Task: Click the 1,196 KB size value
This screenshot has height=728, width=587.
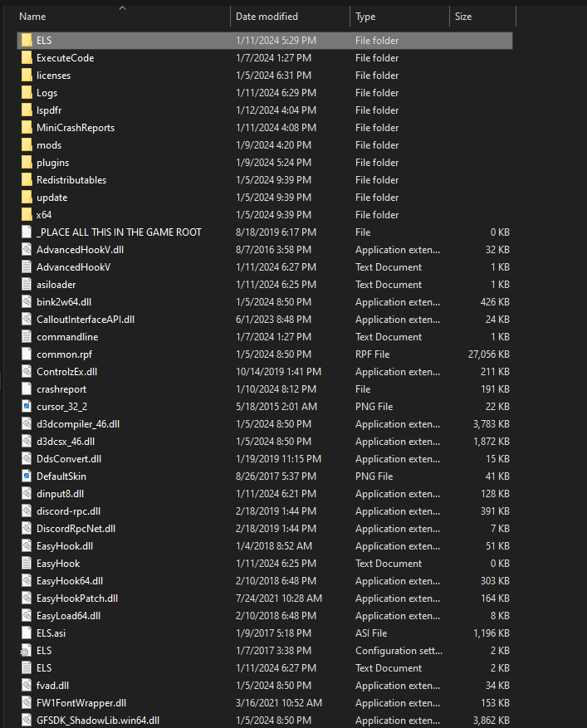Action: point(492,633)
